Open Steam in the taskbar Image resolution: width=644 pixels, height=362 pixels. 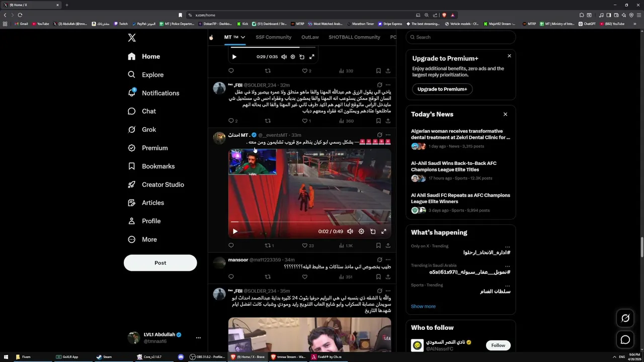coord(105,357)
